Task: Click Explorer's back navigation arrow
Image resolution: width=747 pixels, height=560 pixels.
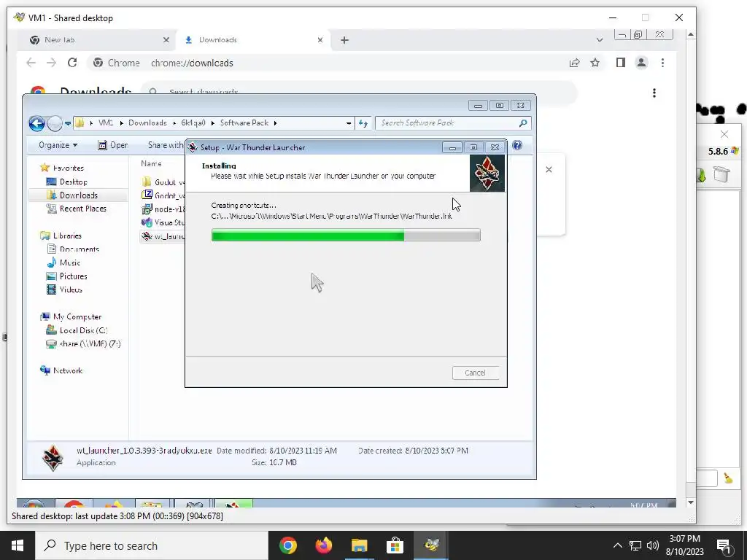Action: (36, 123)
